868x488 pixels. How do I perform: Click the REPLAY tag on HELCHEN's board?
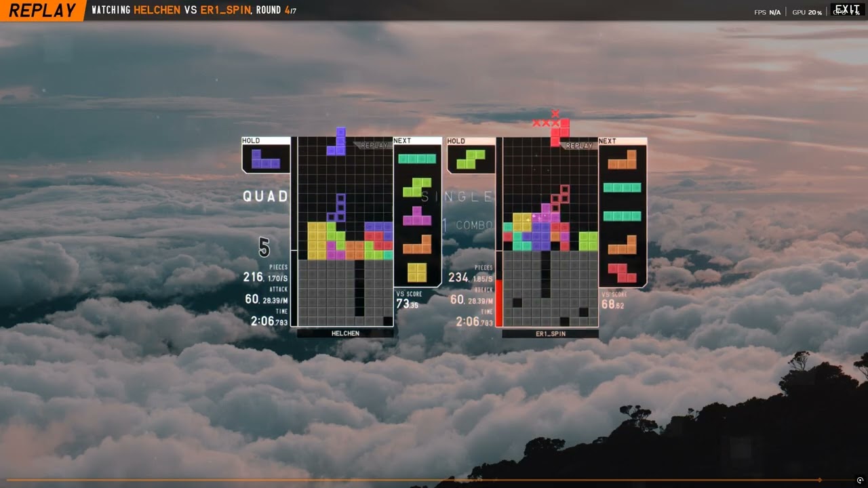[x=374, y=145]
